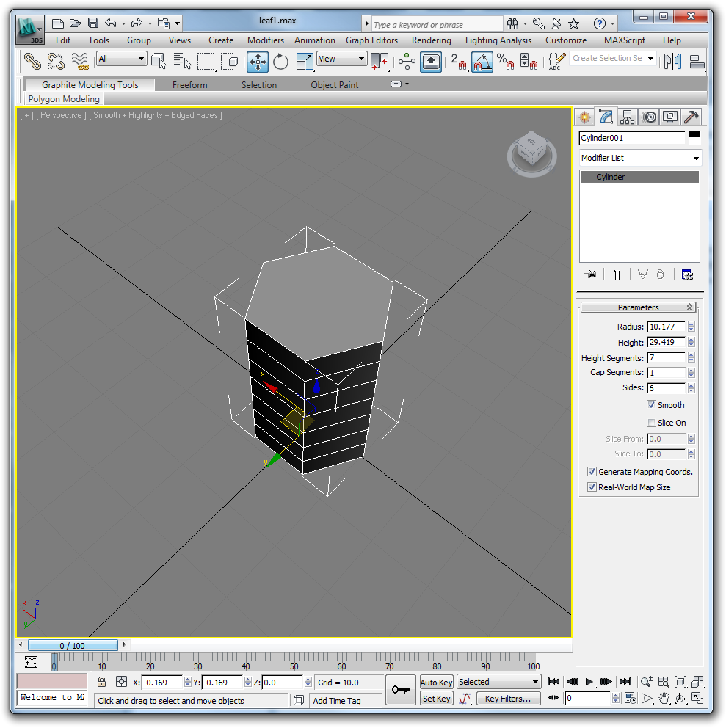Image resolution: width=726 pixels, height=728 pixels.
Task: Switch to the Utilities hammer panel
Action: coord(691,117)
